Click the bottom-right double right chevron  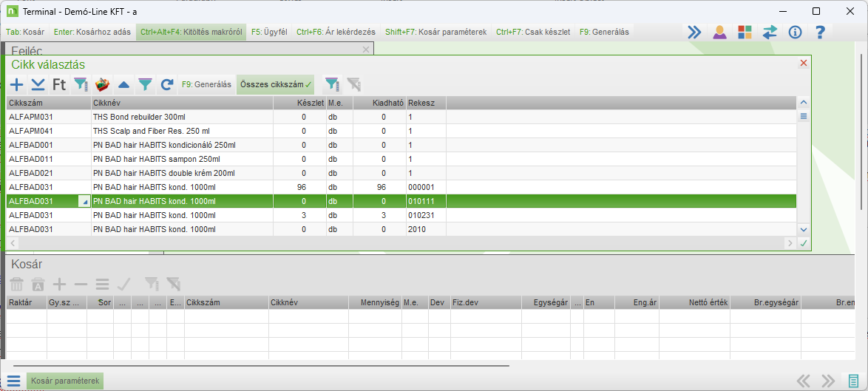point(828,381)
